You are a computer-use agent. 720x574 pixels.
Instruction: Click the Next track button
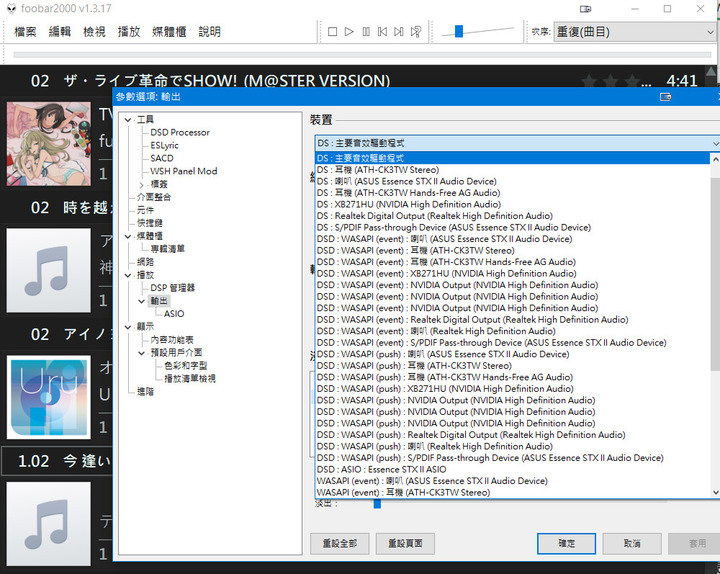(399, 32)
